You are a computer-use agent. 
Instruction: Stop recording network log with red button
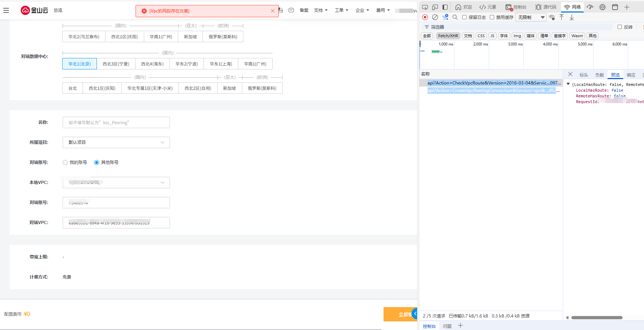pos(425,17)
